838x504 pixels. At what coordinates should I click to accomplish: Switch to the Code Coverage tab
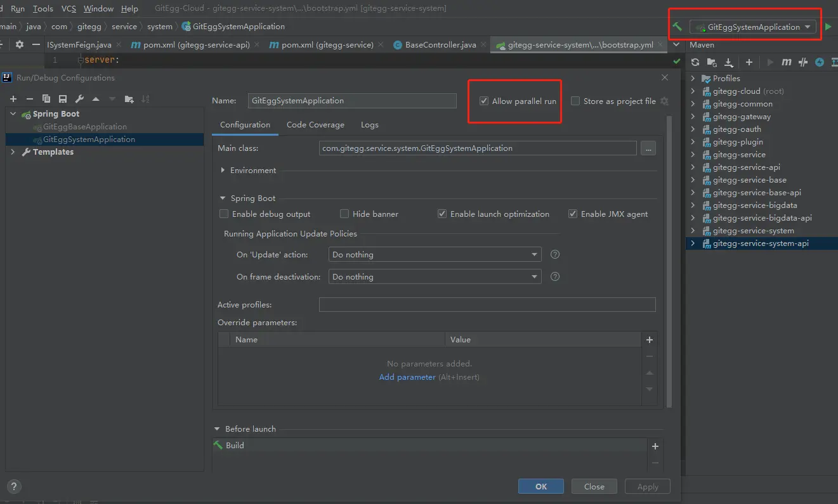pos(315,125)
